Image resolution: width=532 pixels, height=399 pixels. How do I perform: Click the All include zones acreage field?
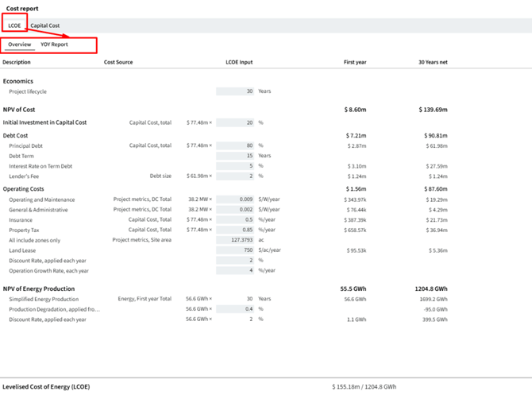[x=235, y=240]
